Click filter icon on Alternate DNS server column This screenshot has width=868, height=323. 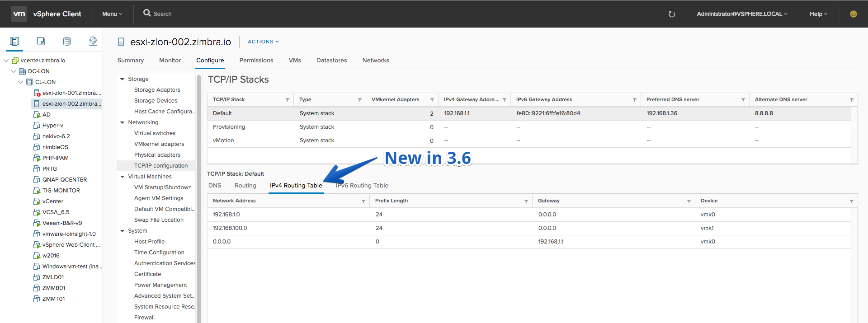852,100
